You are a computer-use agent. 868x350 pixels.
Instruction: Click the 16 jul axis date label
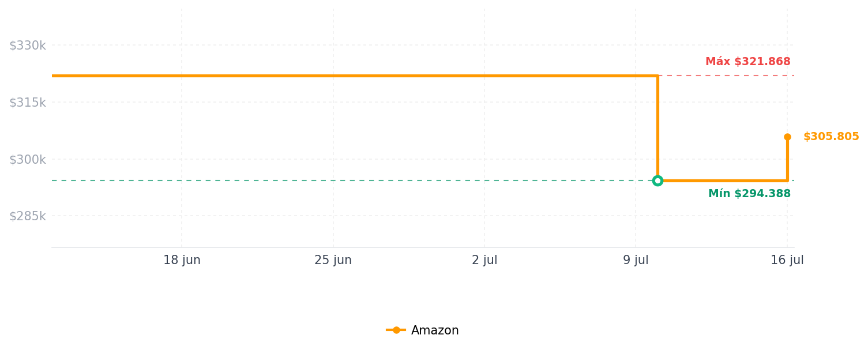[787, 260]
